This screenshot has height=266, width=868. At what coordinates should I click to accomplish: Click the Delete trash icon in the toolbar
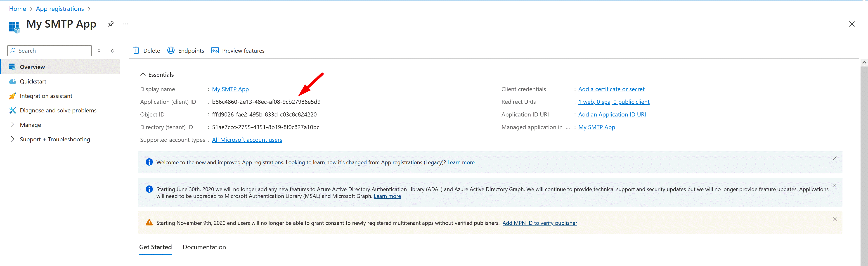pos(136,50)
